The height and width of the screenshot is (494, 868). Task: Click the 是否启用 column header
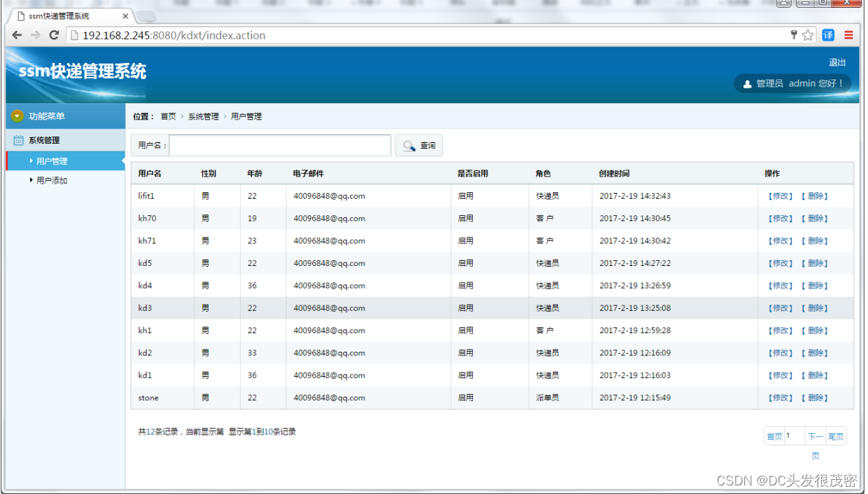tap(473, 174)
